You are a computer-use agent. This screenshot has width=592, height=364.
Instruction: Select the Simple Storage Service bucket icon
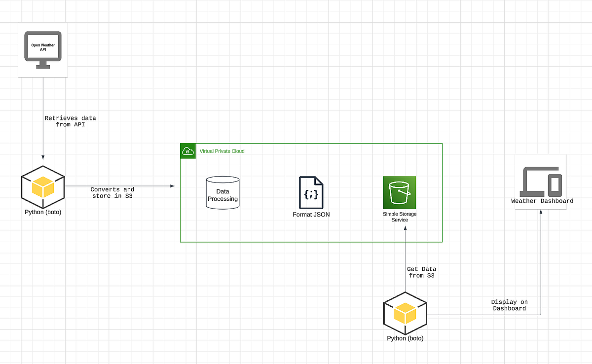click(x=400, y=192)
